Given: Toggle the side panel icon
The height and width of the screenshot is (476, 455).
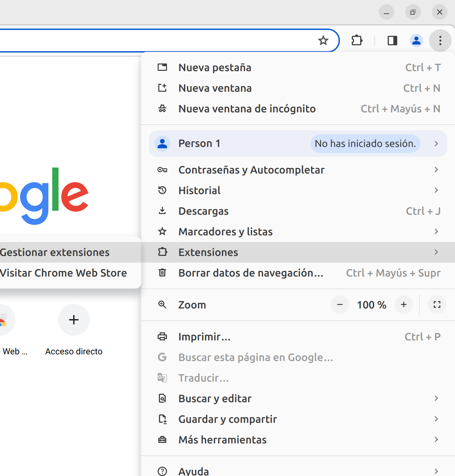Looking at the screenshot, I should point(392,41).
